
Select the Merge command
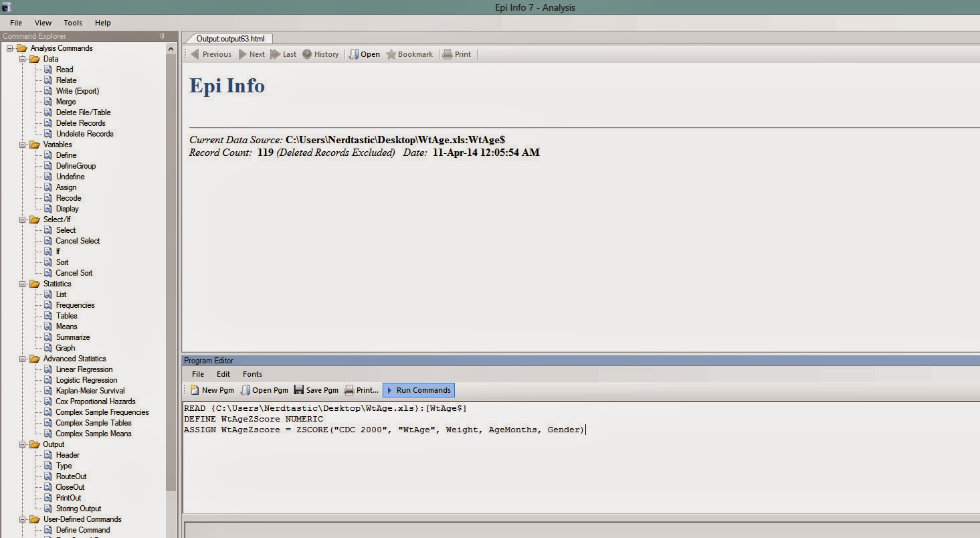(66, 102)
